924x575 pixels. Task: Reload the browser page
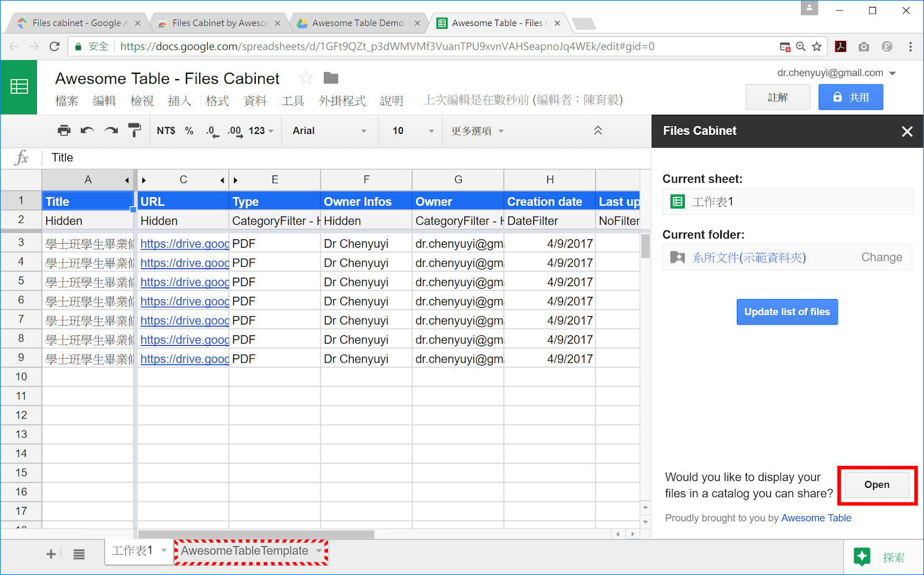(x=54, y=47)
